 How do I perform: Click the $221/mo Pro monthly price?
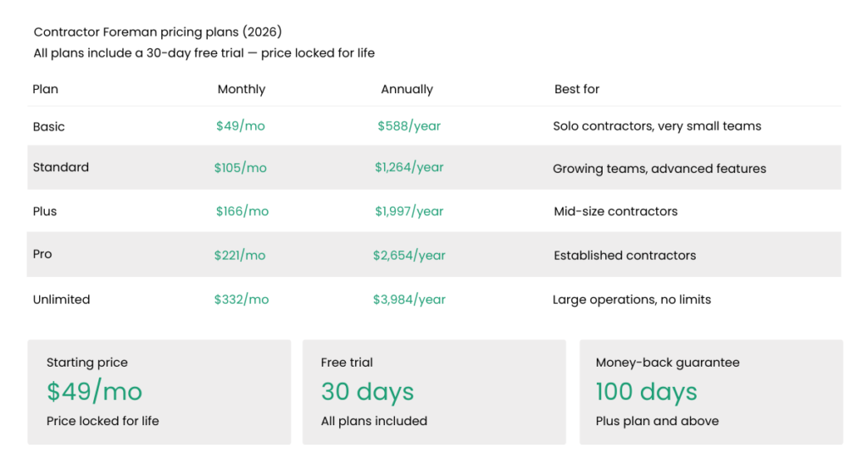tap(240, 255)
